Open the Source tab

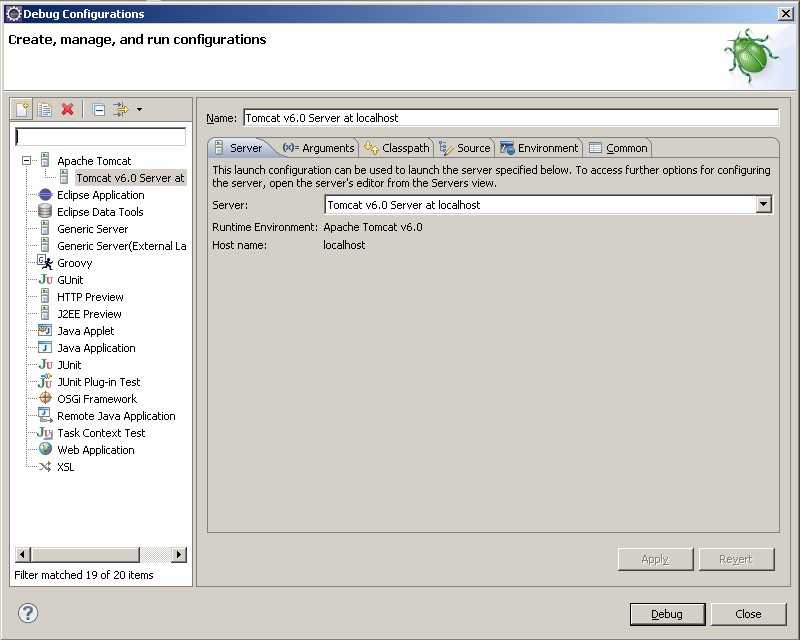(x=465, y=148)
